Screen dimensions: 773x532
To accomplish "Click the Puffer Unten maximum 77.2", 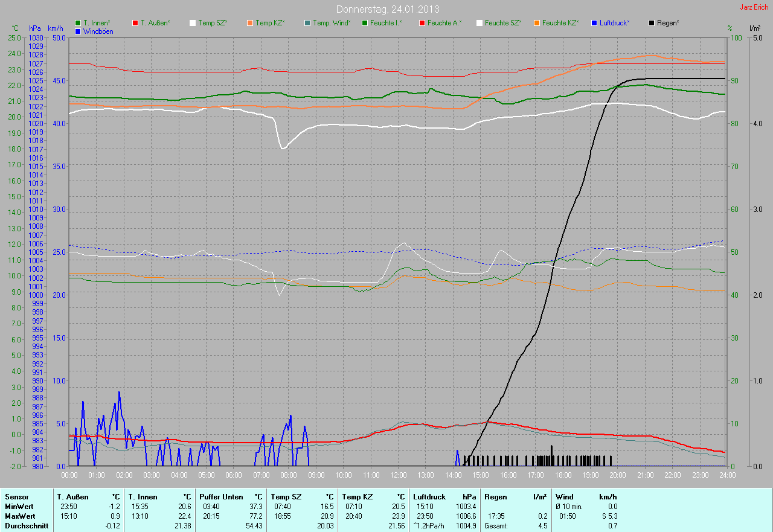I will (x=256, y=516).
